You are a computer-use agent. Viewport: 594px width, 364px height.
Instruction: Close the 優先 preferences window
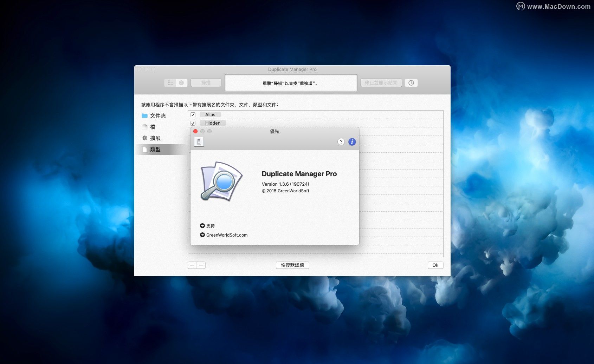[195, 131]
